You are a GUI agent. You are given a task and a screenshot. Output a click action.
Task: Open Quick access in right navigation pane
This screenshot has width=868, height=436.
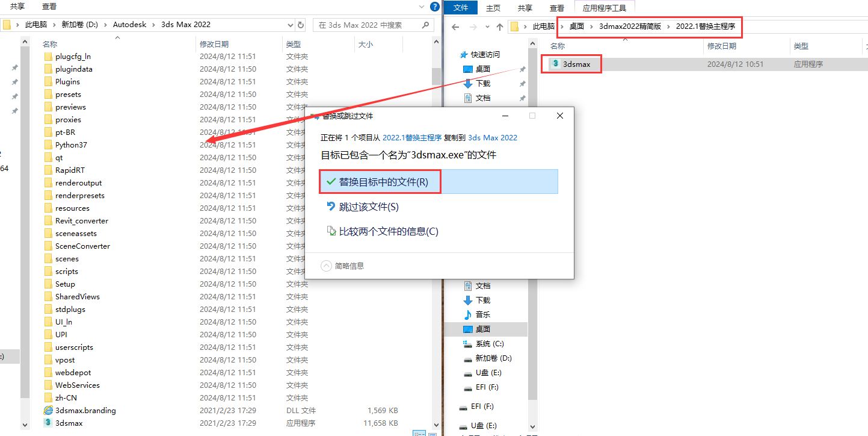pos(485,54)
